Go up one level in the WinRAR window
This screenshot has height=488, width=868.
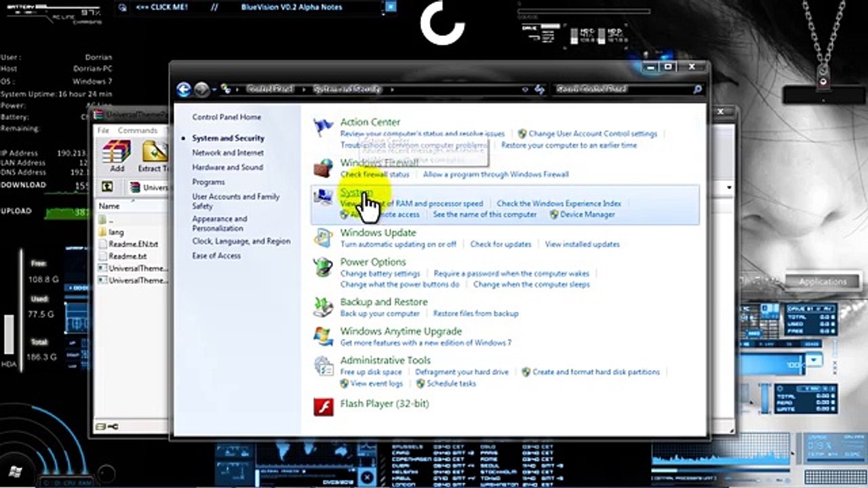pyautogui.click(x=107, y=186)
